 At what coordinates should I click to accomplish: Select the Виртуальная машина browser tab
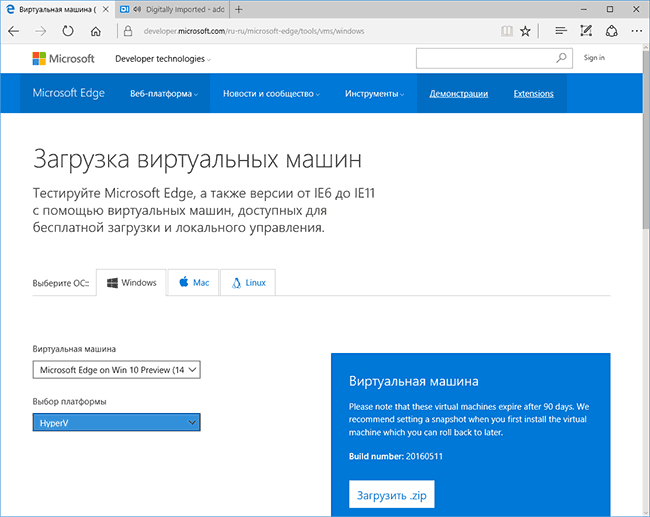[x=57, y=9]
